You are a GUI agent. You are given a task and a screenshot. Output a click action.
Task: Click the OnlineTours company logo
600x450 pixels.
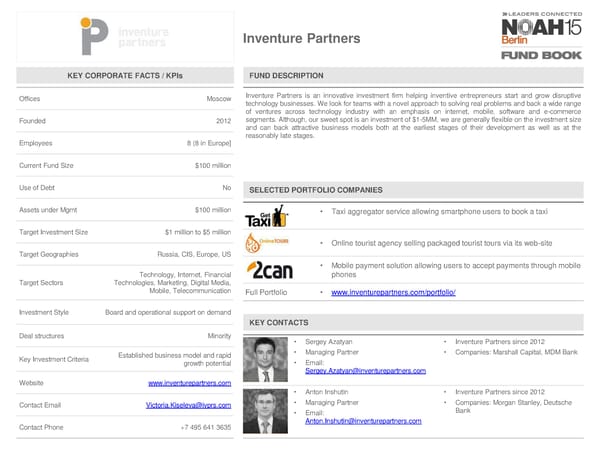coord(267,243)
